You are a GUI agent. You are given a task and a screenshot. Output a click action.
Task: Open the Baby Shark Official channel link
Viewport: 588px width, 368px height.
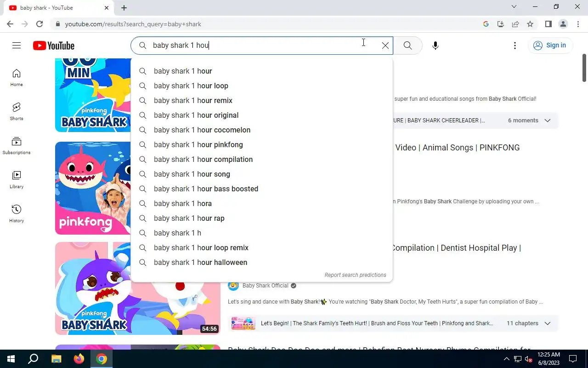[x=266, y=286]
